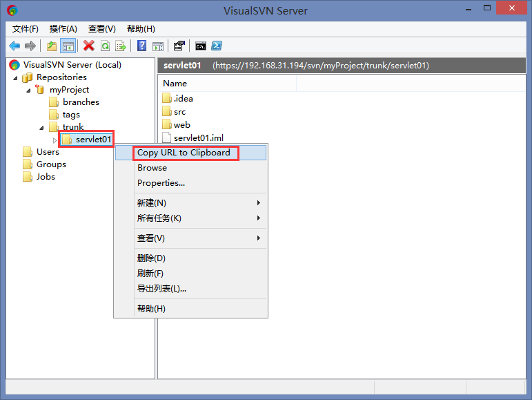Choose 刷新(F) from the context menu
Viewport: 532px width, 400px height.
pos(190,274)
